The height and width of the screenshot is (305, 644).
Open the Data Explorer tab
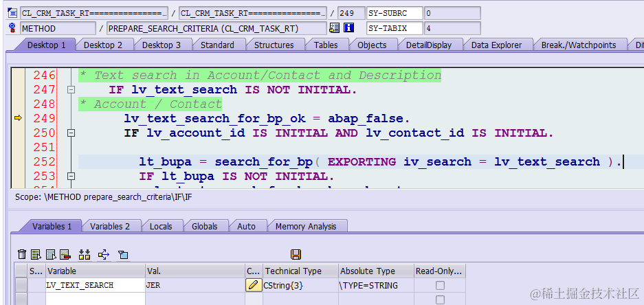click(496, 45)
